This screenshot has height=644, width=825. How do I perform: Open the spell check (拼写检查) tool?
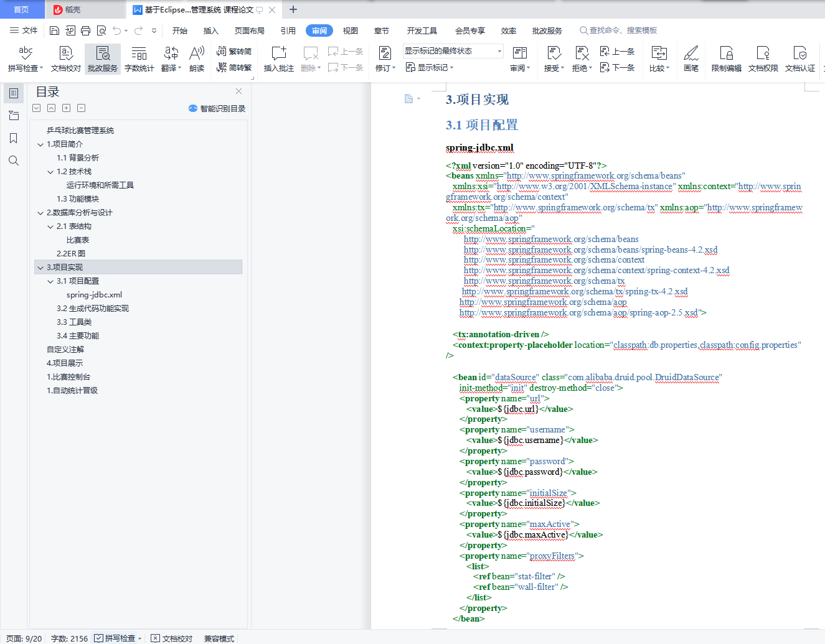pos(25,58)
